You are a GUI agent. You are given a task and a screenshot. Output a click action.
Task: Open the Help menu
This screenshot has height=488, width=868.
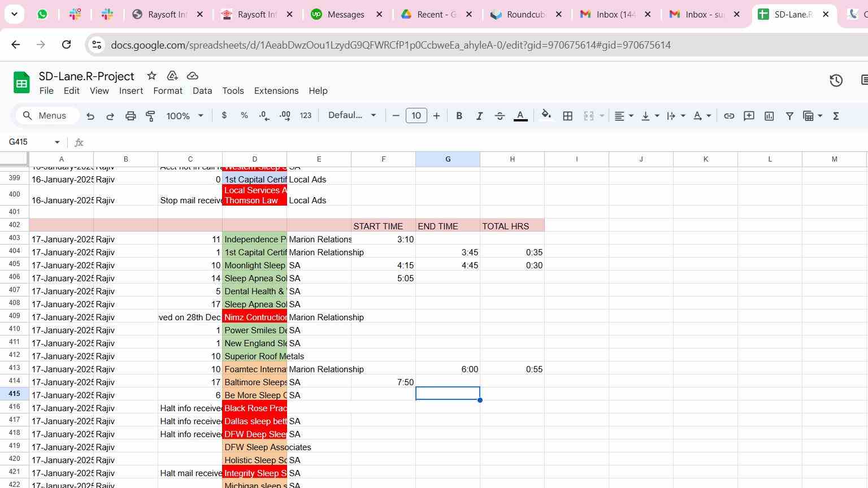coord(318,91)
